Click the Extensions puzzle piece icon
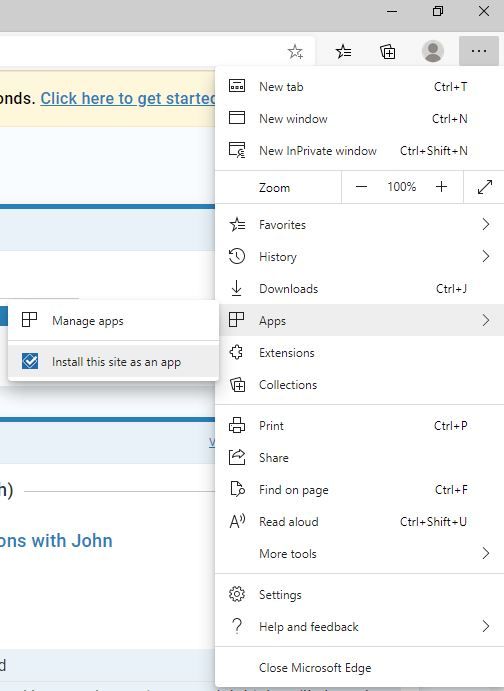The image size is (504, 691). (x=237, y=353)
